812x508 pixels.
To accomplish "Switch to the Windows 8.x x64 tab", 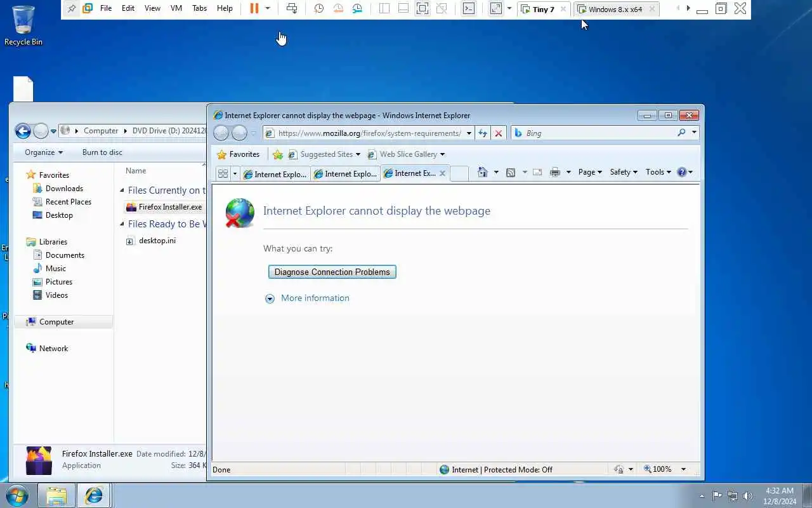I will point(615,9).
